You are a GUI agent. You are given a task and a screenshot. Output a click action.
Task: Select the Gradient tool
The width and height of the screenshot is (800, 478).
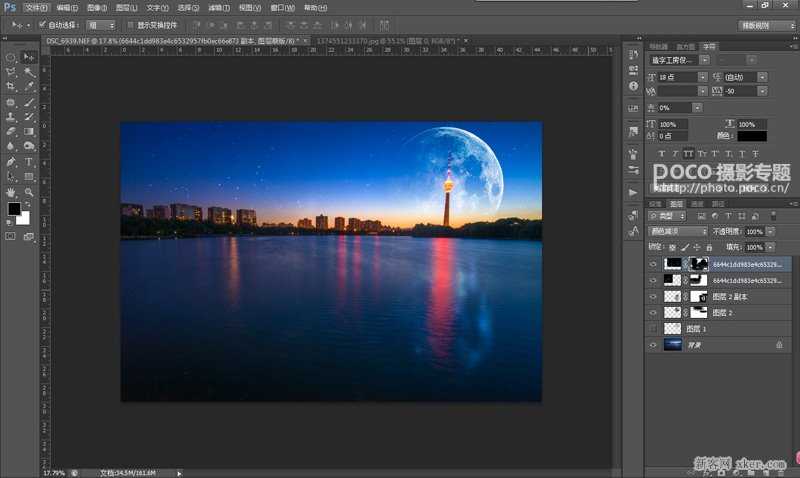tap(29, 132)
